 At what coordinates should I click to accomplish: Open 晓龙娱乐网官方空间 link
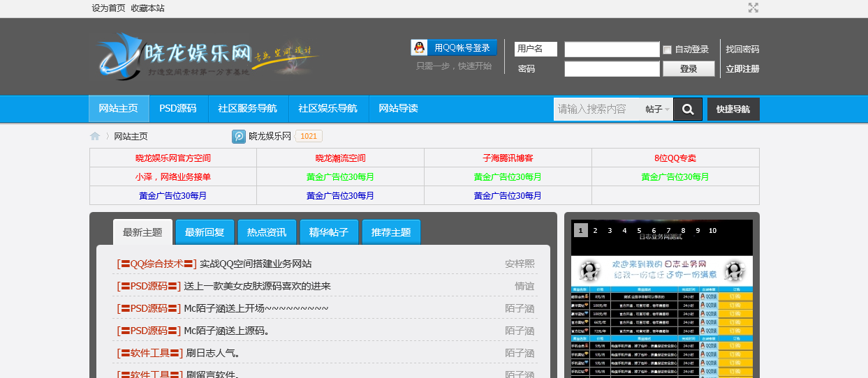[x=173, y=158]
